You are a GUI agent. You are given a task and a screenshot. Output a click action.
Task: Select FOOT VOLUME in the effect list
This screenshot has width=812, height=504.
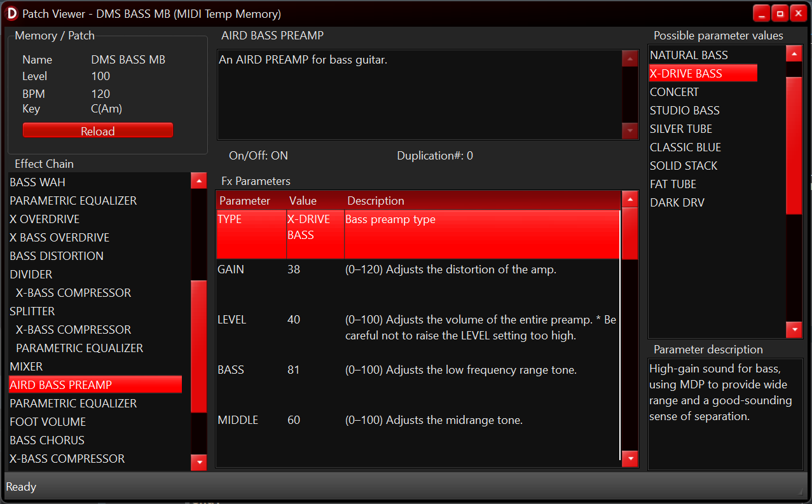click(x=48, y=422)
